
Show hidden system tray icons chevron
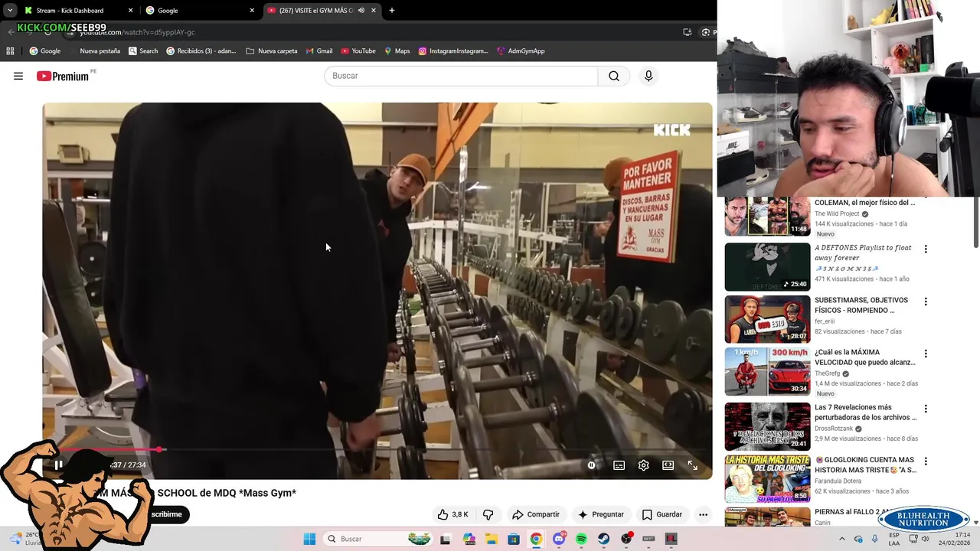[842, 539]
